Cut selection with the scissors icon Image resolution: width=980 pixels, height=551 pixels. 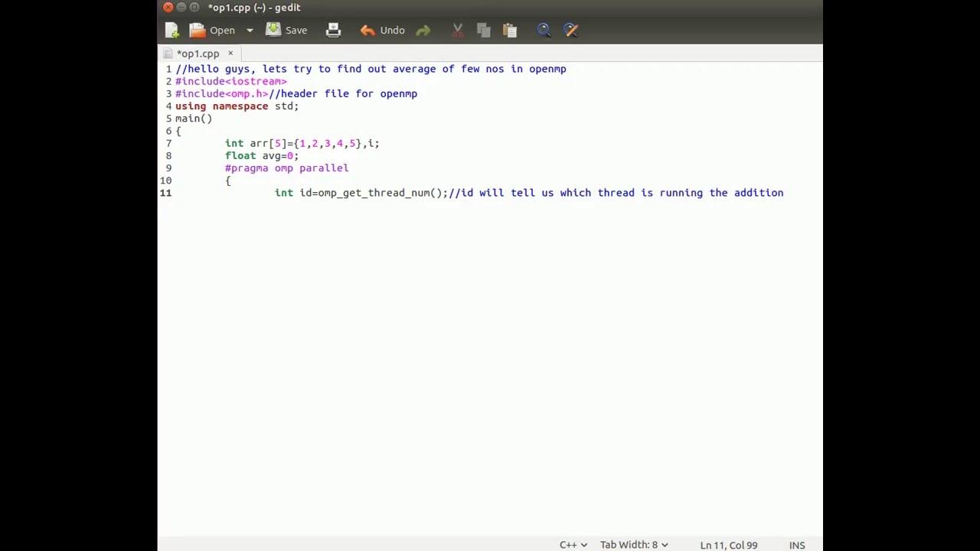(458, 31)
